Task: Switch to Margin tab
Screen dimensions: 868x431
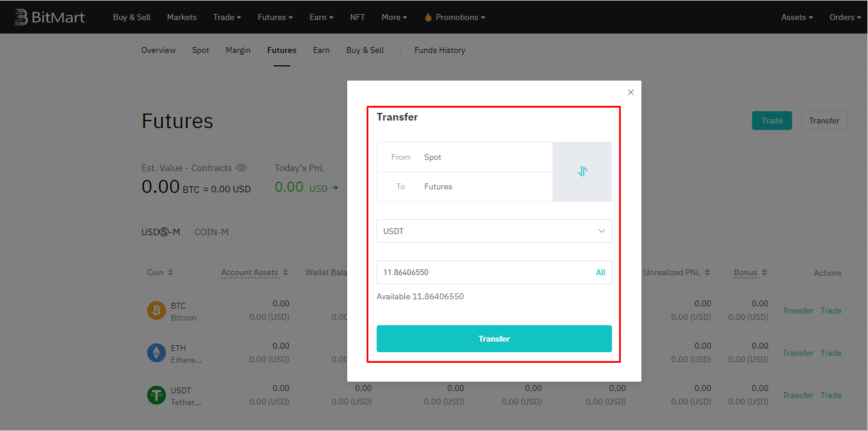Action: (x=238, y=50)
